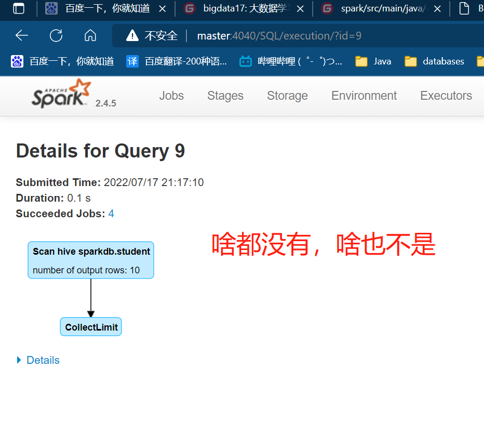484x448 pixels.
Task: Expand the Details disclosure triangle
Action: point(19,360)
